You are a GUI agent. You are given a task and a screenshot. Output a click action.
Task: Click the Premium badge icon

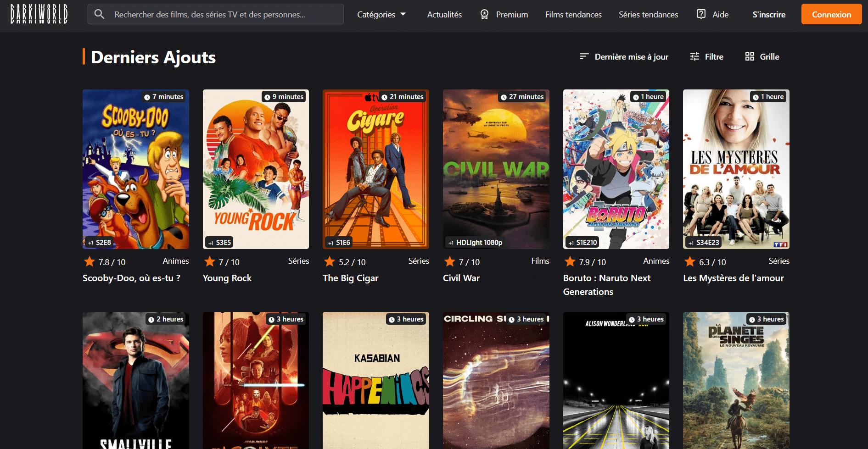pos(484,15)
